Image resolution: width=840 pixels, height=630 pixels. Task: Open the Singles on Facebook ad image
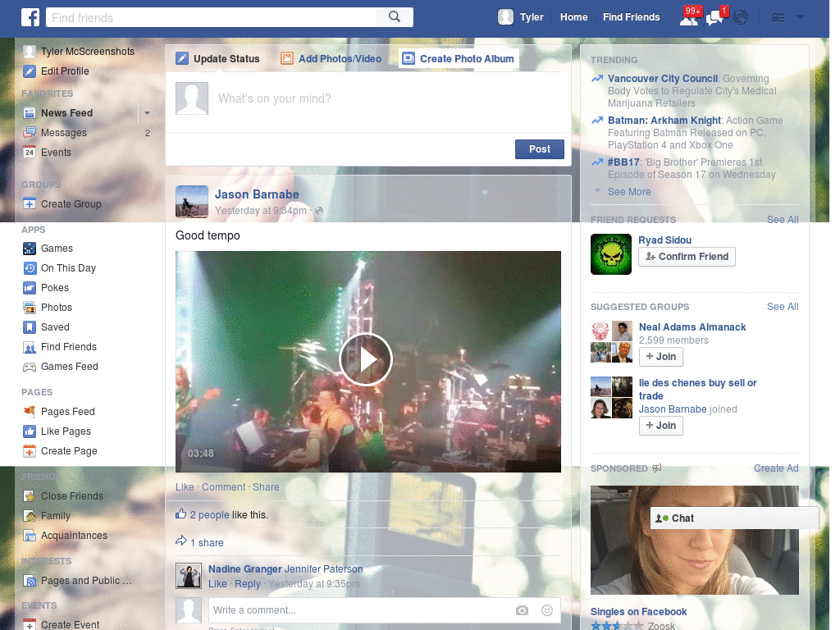pos(694,540)
